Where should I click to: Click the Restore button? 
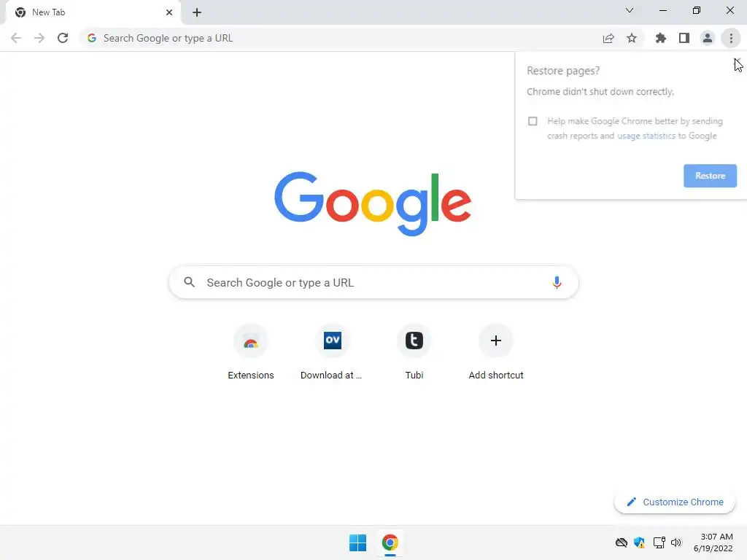pos(710,176)
